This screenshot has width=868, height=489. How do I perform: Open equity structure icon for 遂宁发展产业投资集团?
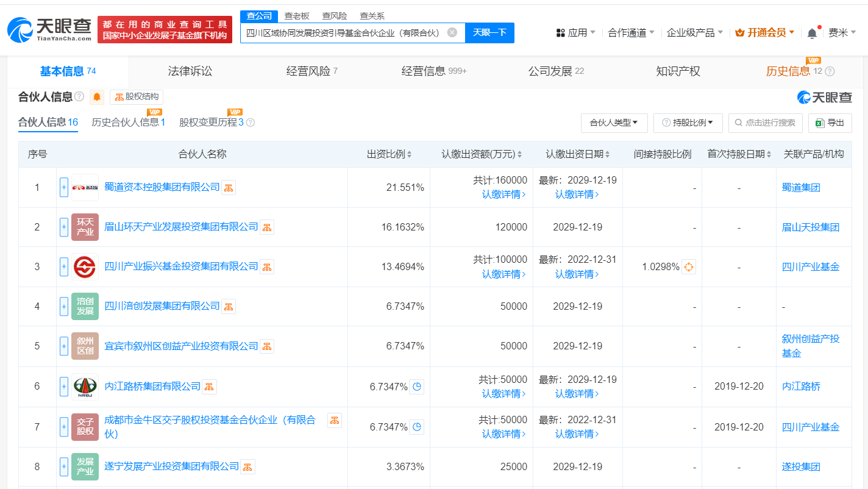click(x=247, y=466)
